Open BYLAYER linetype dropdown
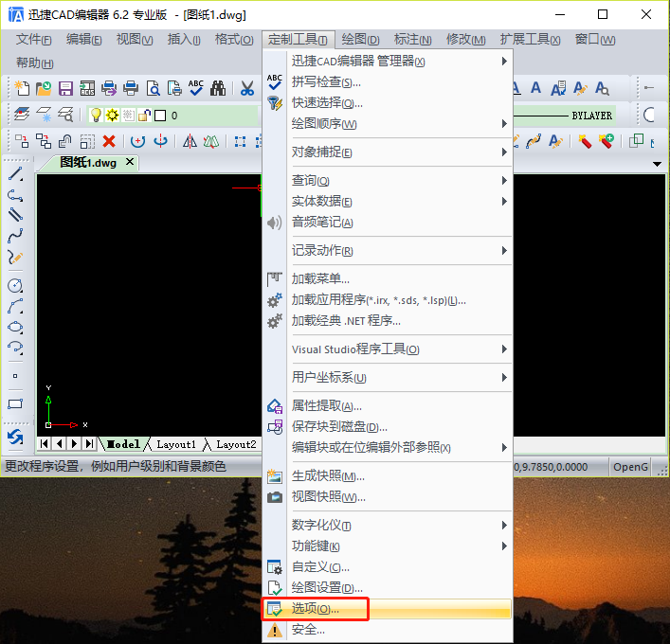The image size is (670, 644). [x=564, y=116]
